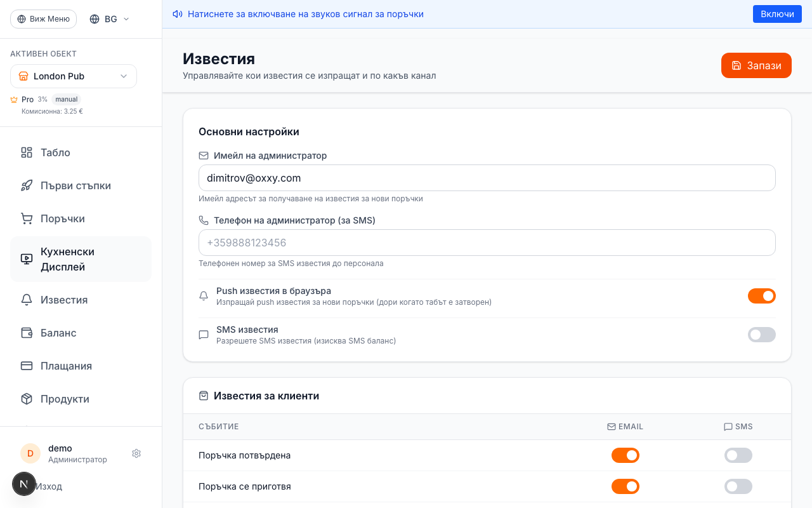Enable SMS for Поръчка се приготвя
The image size is (812, 508).
click(x=738, y=486)
